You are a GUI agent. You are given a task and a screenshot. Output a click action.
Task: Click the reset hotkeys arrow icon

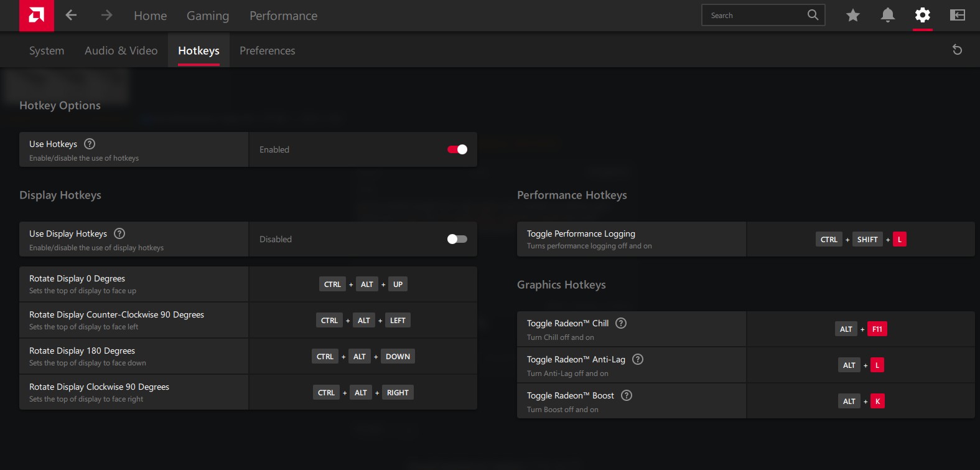point(957,50)
